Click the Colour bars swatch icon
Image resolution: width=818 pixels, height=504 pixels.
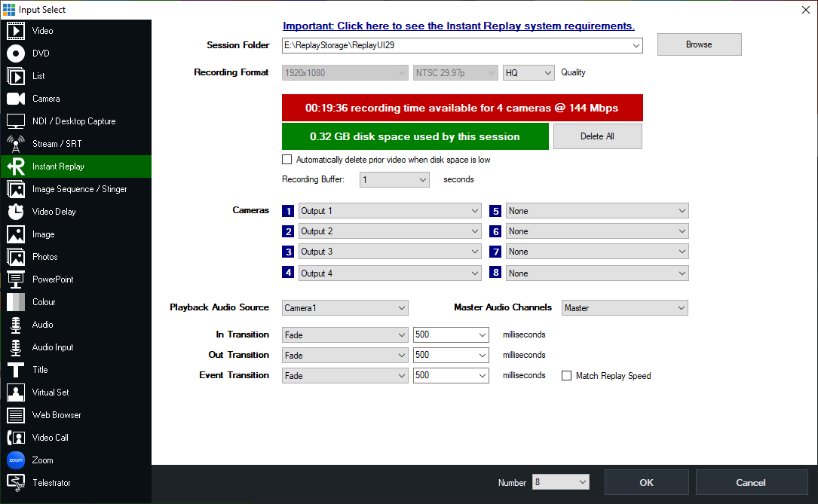point(16,302)
